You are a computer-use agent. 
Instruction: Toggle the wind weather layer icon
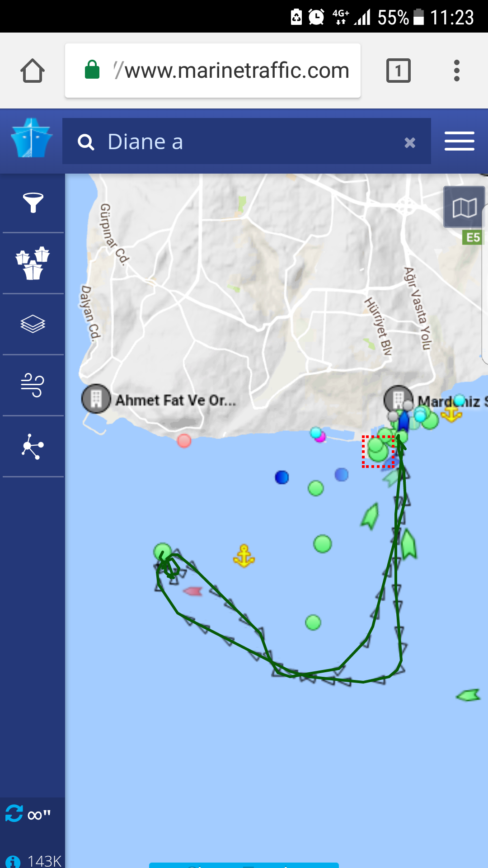pos(33,385)
